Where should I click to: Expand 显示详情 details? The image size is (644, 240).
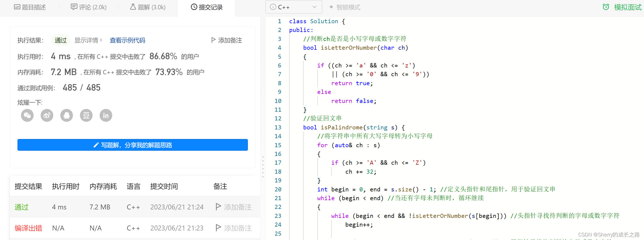coord(88,40)
